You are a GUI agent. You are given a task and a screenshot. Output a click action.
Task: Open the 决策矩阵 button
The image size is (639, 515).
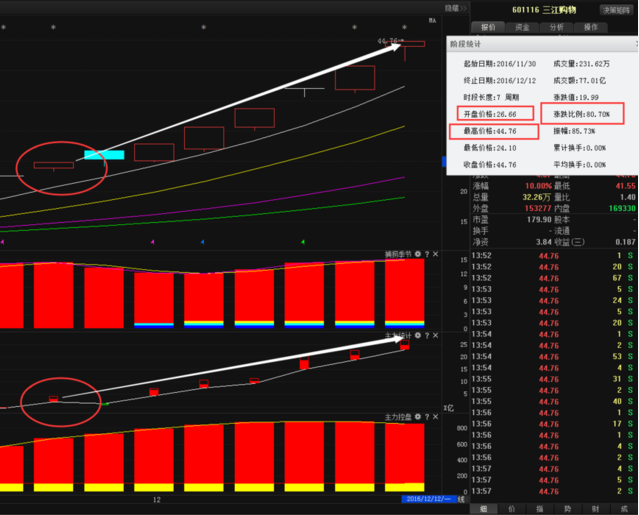616,10
